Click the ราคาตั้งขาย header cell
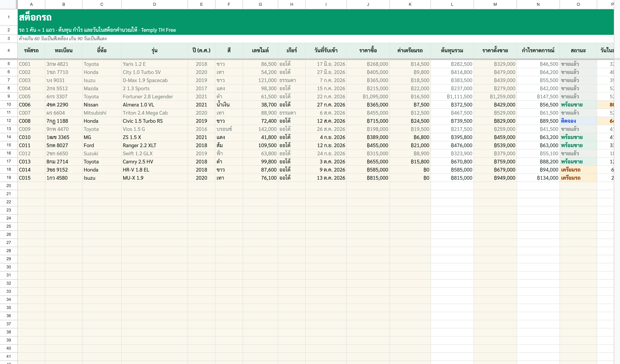620x364 pixels. tap(495, 50)
